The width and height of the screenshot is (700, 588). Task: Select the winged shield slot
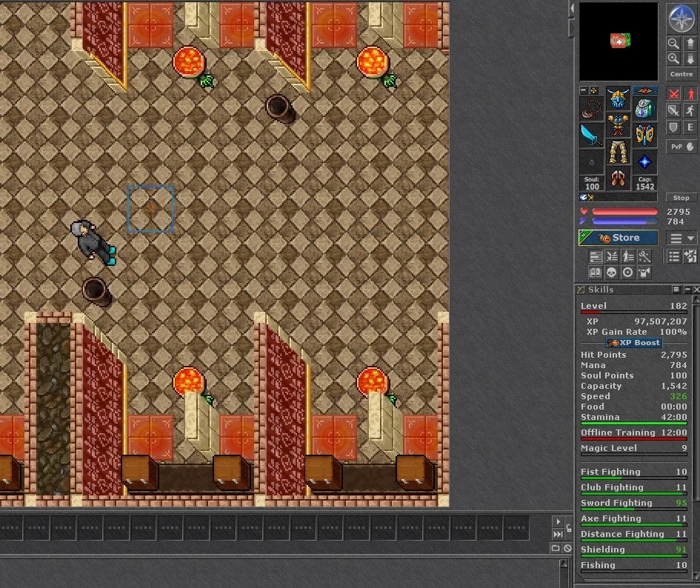pyautogui.click(x=644, y=136)
